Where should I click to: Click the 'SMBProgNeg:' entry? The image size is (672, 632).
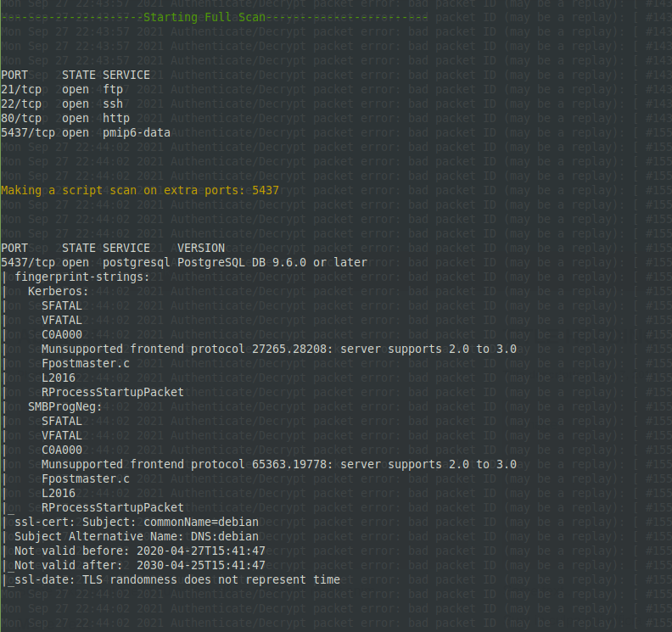[65, 407]
